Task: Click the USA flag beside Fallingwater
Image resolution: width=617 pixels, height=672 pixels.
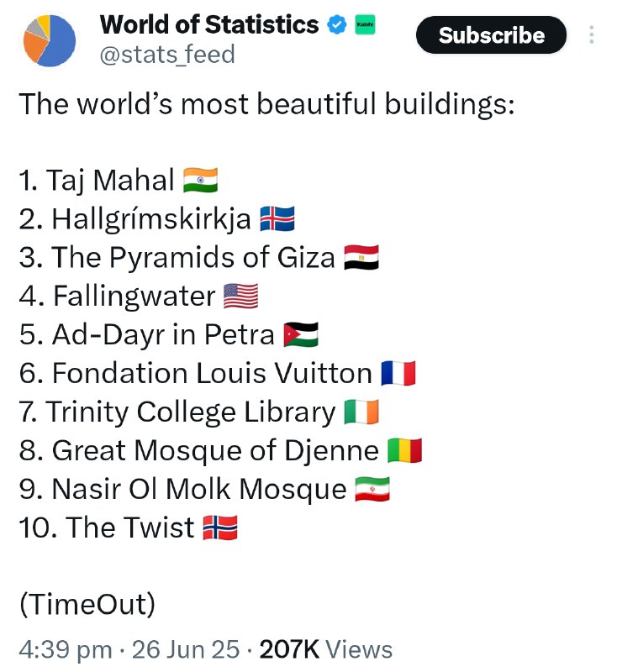Action: tap(241, 296)
